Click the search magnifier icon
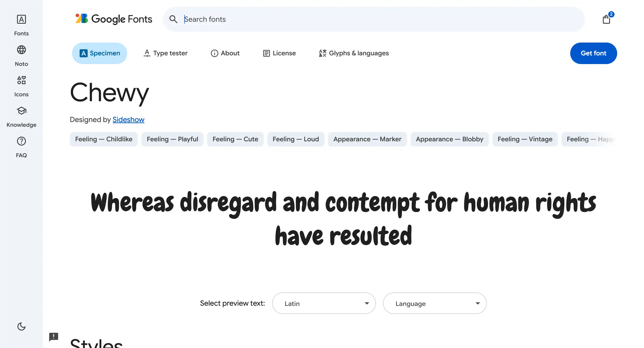Image resolution: width=644 pixels, height=348 pixels. click(x=173, y=19)
